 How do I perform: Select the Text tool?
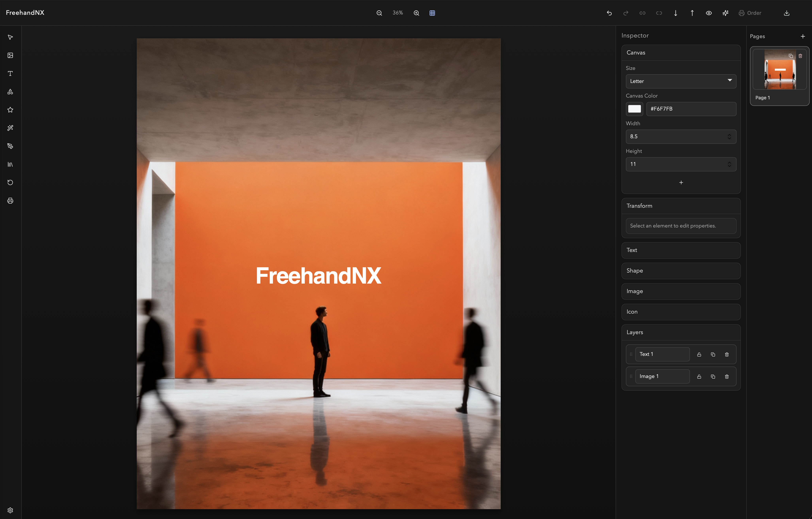click(x=10, y=73)
